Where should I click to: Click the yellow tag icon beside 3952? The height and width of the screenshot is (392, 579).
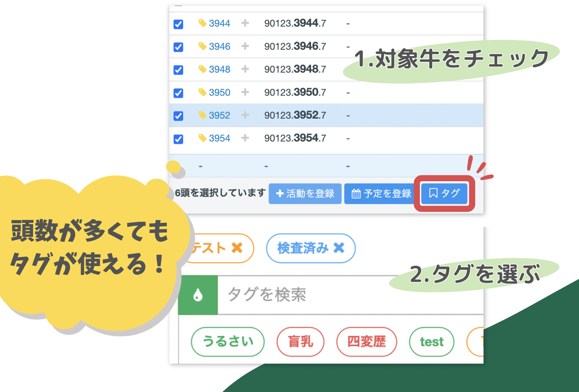(x=202, y=115)
